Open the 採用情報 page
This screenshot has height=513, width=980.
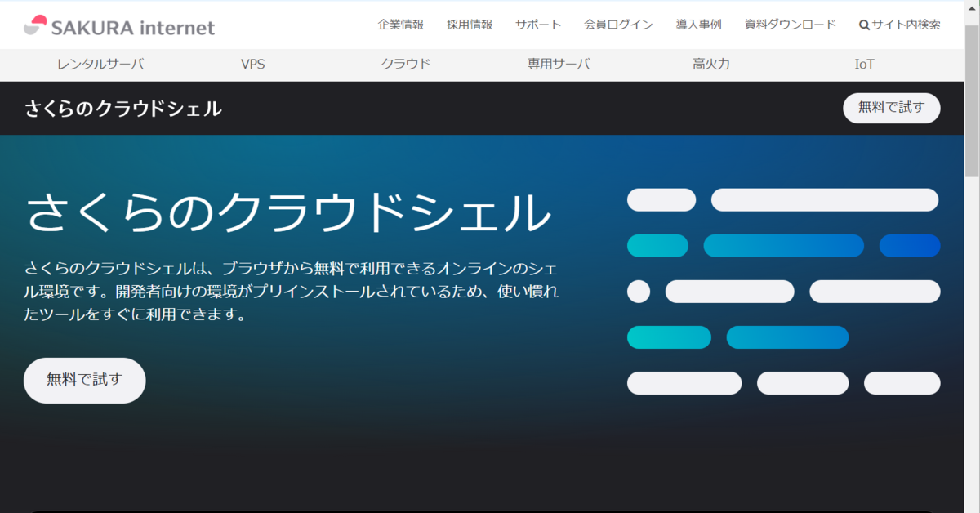point(469,25)
